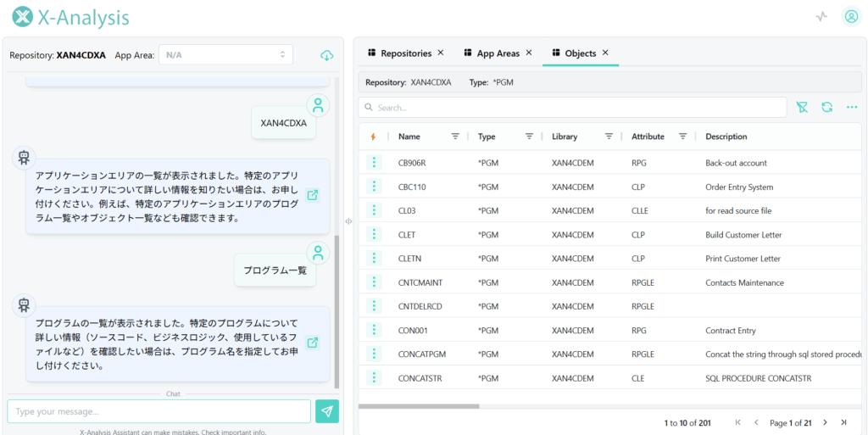Click the プログラム一覧 user chat bubble
Image resolution: width=868 pixels, height=435 pixels.
[x=275, y=270]
